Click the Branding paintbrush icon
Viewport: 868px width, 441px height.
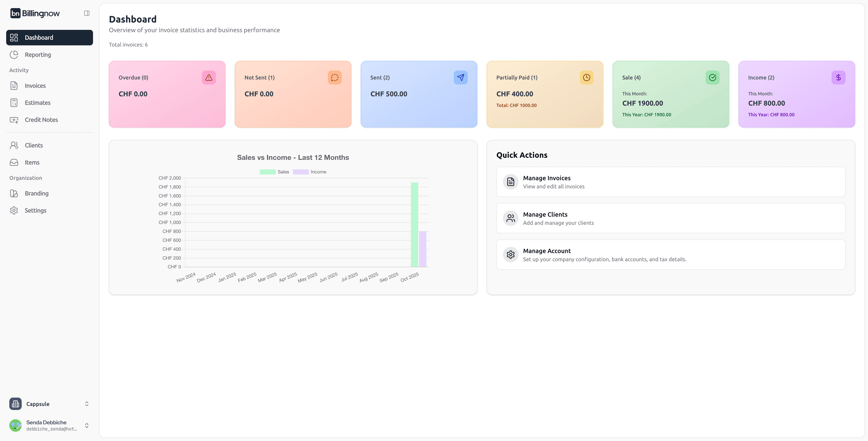pyautogui.click(x=14, y=193)
